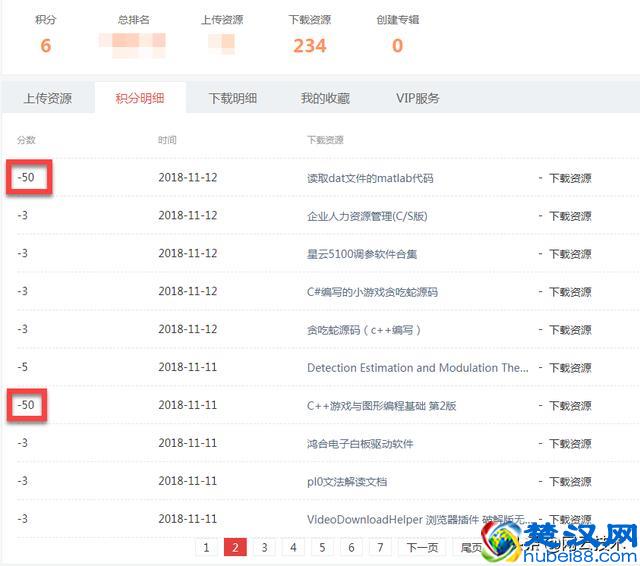This screenshot has height=566, width=640.
Task: Open the pl0文法解读文档 link
Action: click(347, 482)
